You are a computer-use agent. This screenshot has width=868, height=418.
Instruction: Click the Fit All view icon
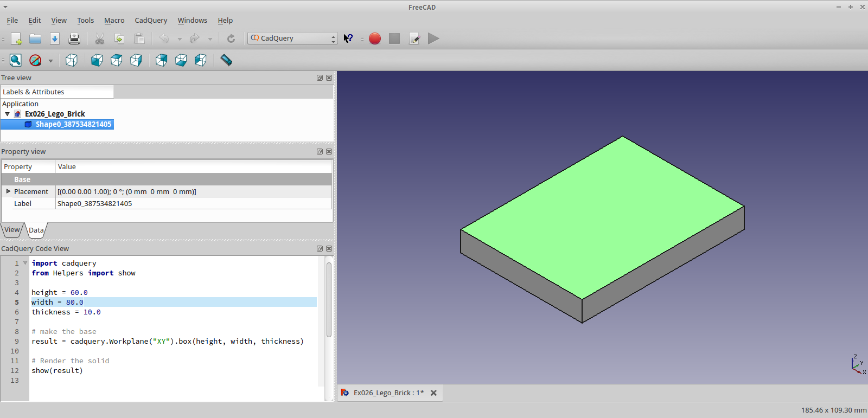click(x=16, y=60)
